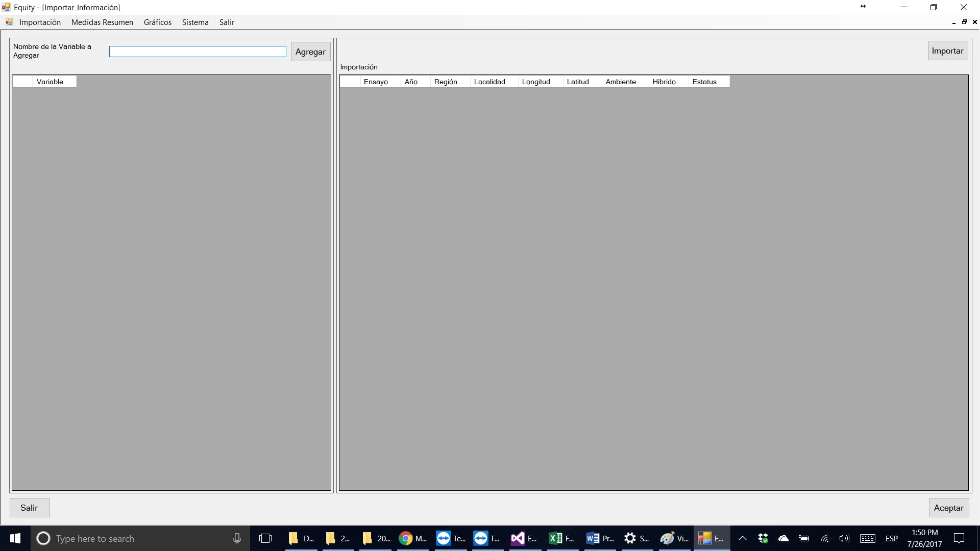Screen dimensions: 980x551
Task: Click the Ambiente column header
Action: click(625, 82)
